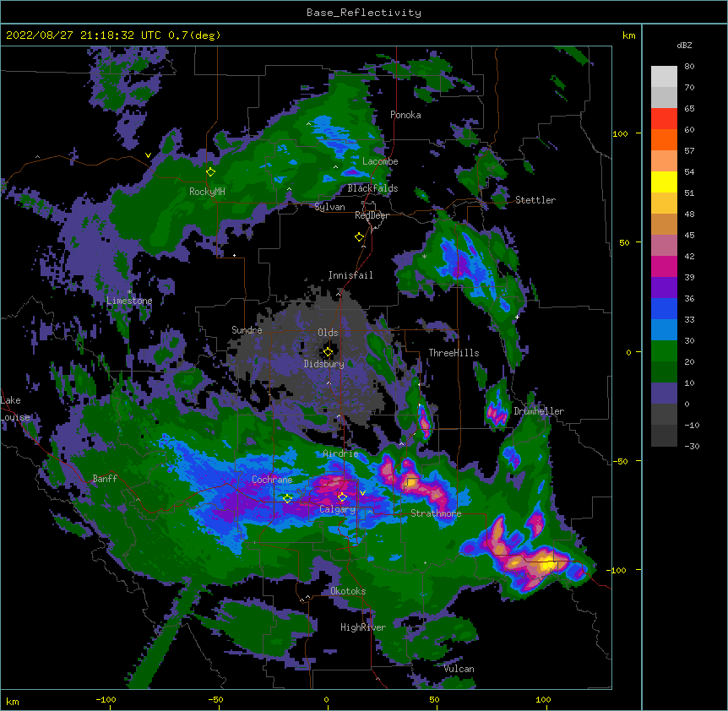This screenshot has width=728, height=711.
Task: Click the km unit label at bottom left
Action: (x=13, y=701)
